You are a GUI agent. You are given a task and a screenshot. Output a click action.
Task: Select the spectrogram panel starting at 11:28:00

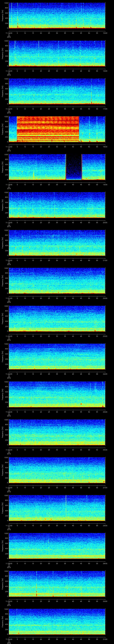[x=57, y=546]
